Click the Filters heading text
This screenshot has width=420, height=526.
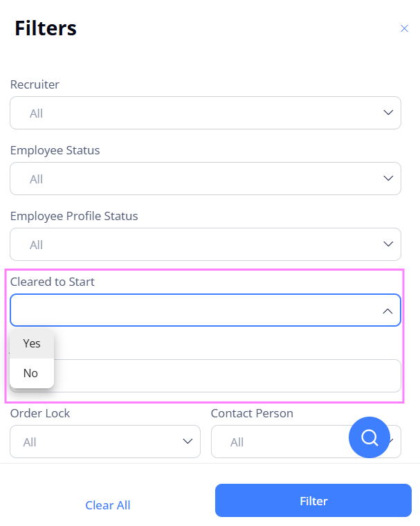(46, 28)
